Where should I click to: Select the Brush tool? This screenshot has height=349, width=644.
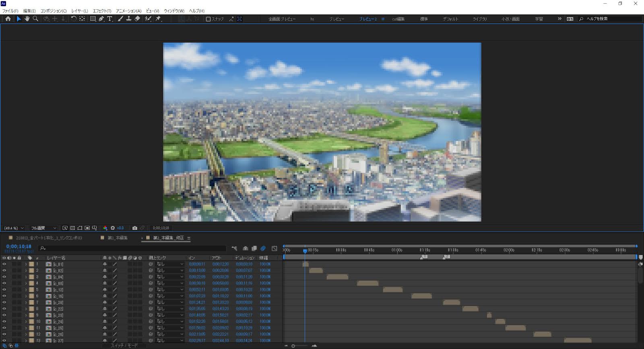pos(120,19)
